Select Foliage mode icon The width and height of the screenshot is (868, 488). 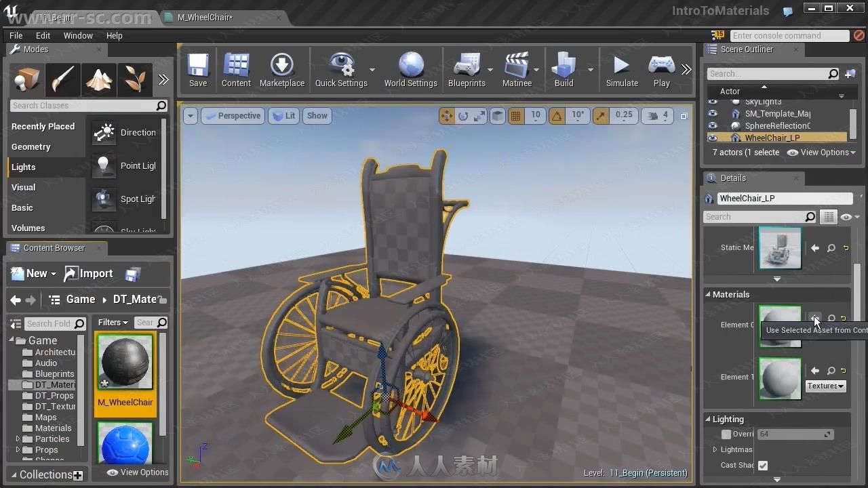134,80
